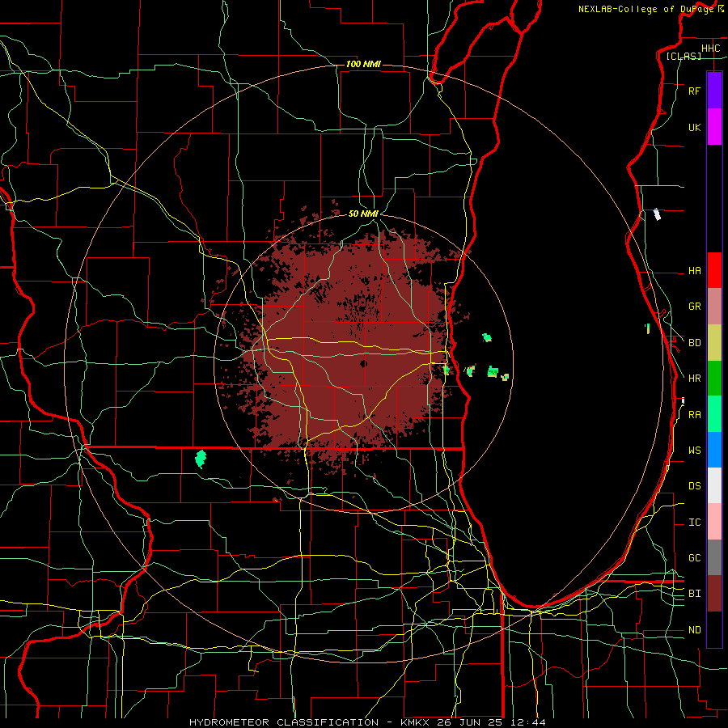Click the 'RF' legend label
Viewport: 728px width, 728px height.
694,91
